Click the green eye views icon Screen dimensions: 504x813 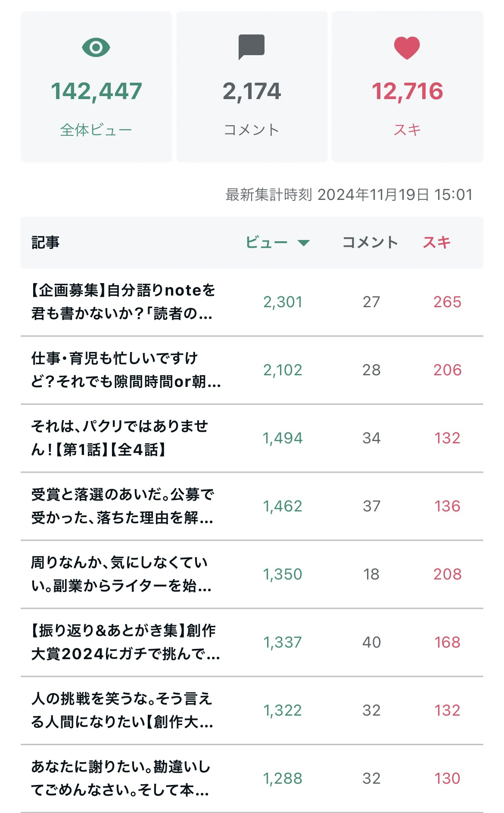[x=96, y=47]
